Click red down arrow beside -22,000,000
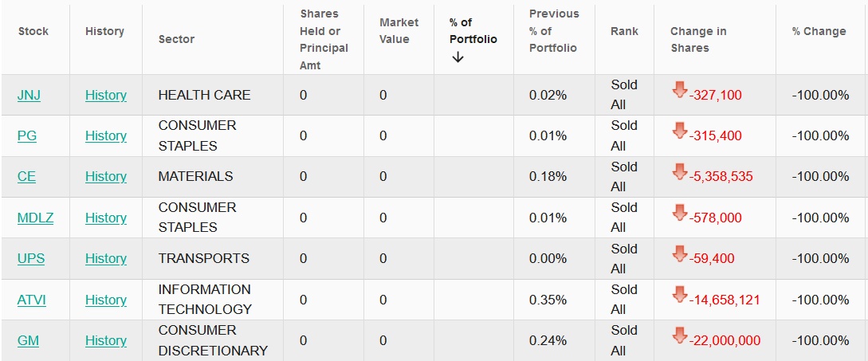868x361 pixels. tap(679, 335)
